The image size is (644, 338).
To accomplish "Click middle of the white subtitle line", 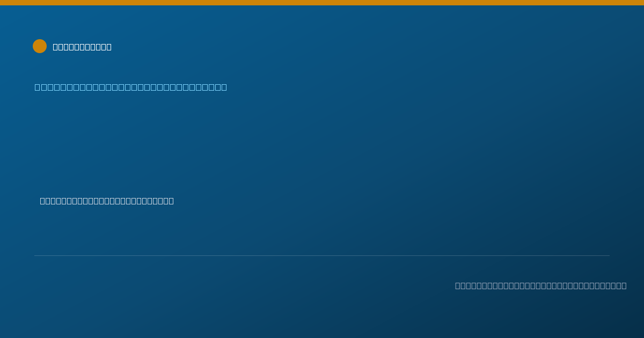I will click(107, 201).
